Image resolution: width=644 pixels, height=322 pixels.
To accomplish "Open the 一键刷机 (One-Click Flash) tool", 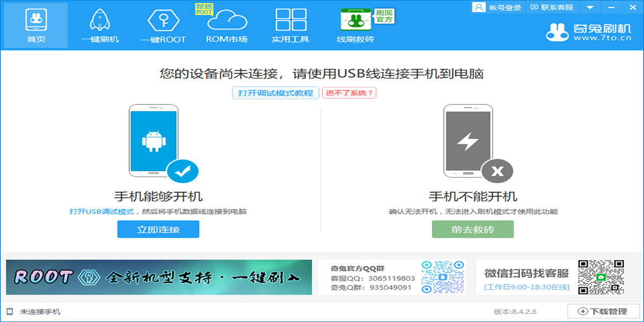I will pyautogui.click(x=100, y=24).
